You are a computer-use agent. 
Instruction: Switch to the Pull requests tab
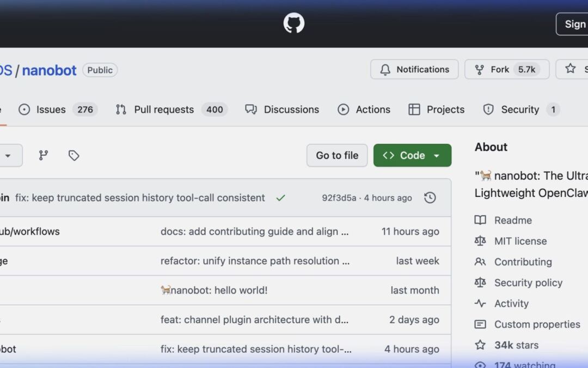(163, 110)
